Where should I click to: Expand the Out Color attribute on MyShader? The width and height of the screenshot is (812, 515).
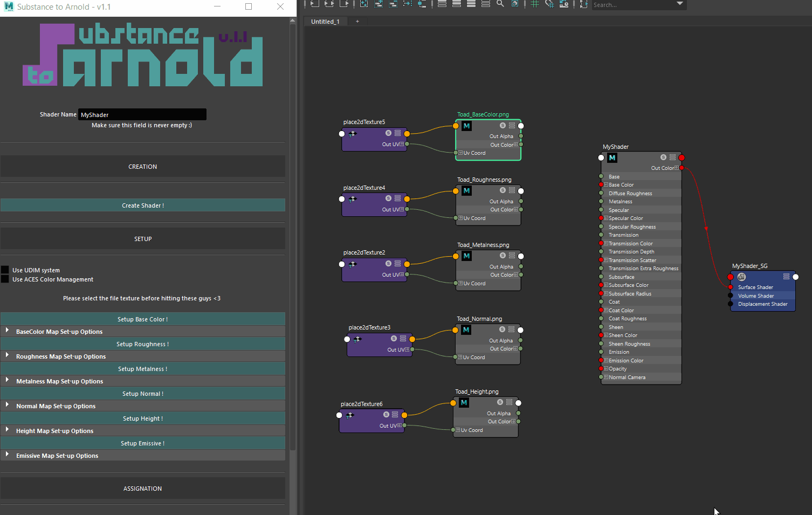[677, 168]
